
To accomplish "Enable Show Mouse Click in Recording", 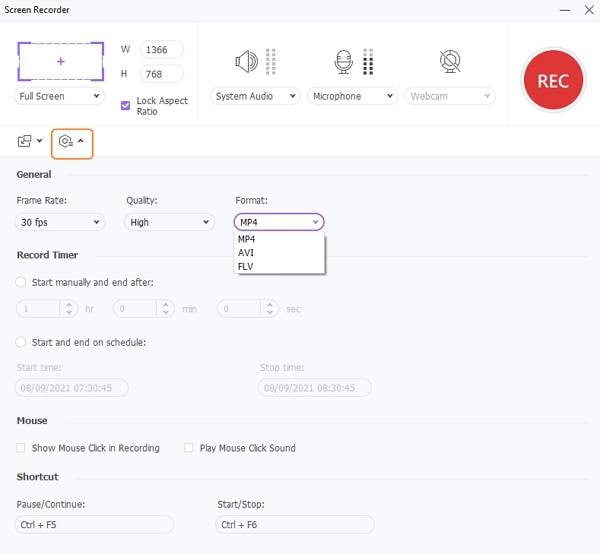I will point(21,448).
